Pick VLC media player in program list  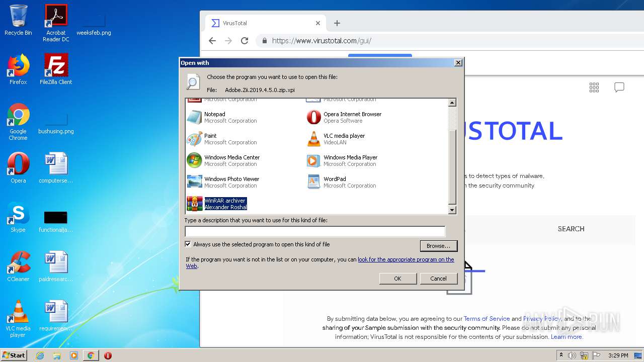coord(336,139)
